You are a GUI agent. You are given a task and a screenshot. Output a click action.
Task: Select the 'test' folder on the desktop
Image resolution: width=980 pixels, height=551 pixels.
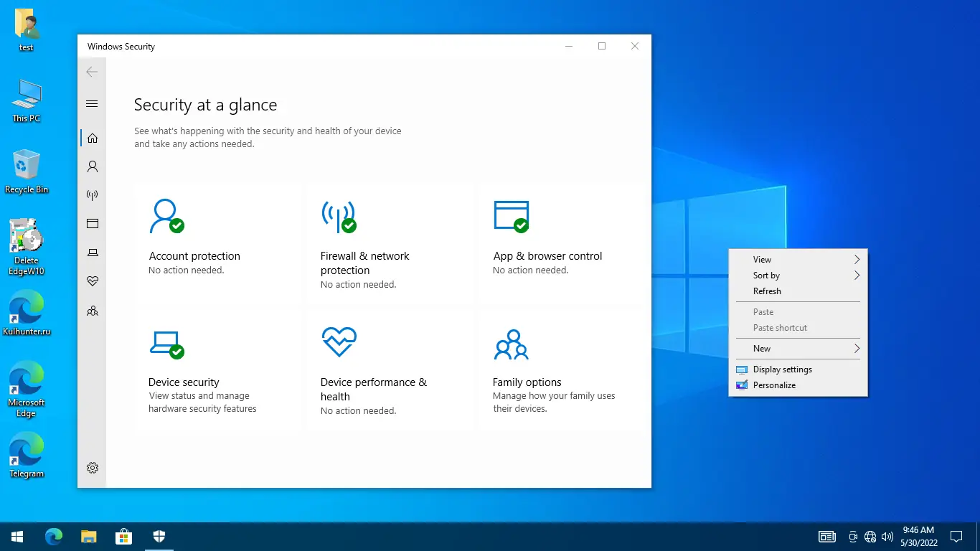tap(27, 31)
